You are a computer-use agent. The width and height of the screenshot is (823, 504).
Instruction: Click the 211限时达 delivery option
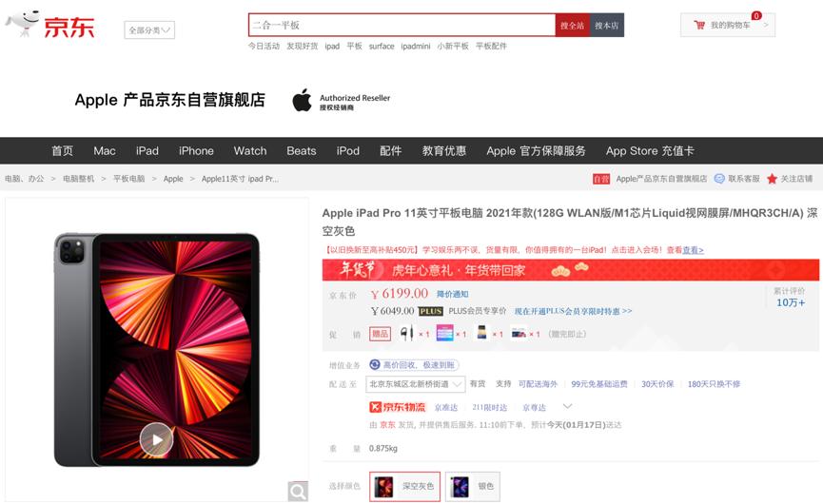pos(490,408)
